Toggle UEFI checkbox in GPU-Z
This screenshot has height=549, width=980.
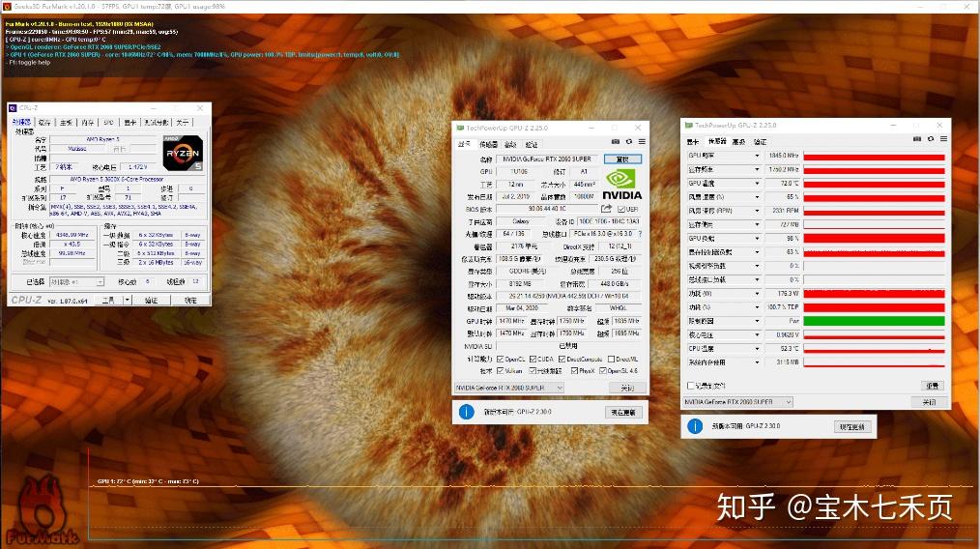[x=621, y=210]
